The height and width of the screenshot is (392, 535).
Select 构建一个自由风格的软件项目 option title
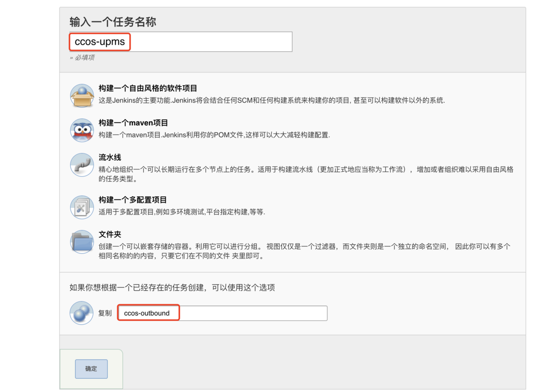tap(148, 88)
